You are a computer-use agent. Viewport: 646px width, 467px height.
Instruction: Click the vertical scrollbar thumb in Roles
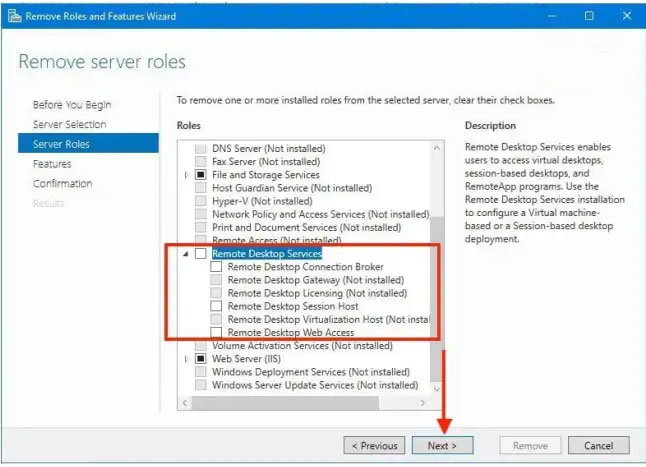(437, 299)
